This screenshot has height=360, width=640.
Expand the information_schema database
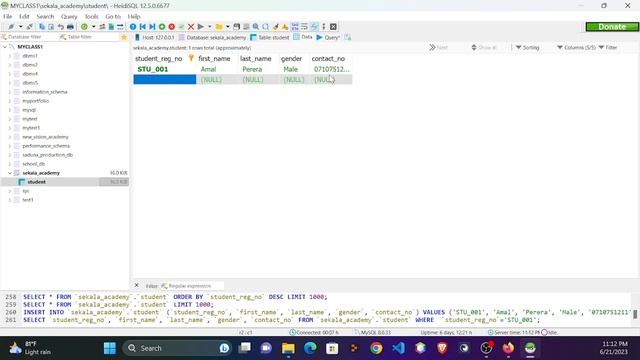pyautogui.click(x=10, y=92)
